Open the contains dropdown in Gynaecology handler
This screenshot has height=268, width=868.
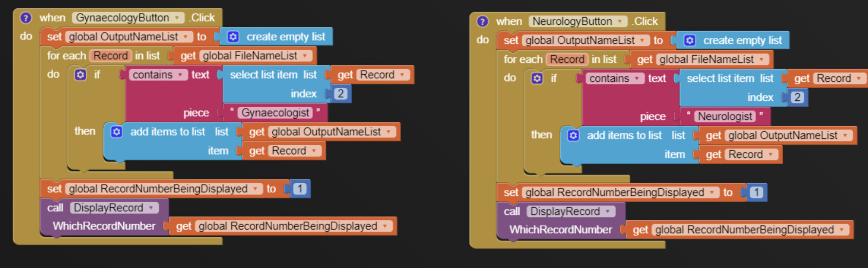[180, 75]
